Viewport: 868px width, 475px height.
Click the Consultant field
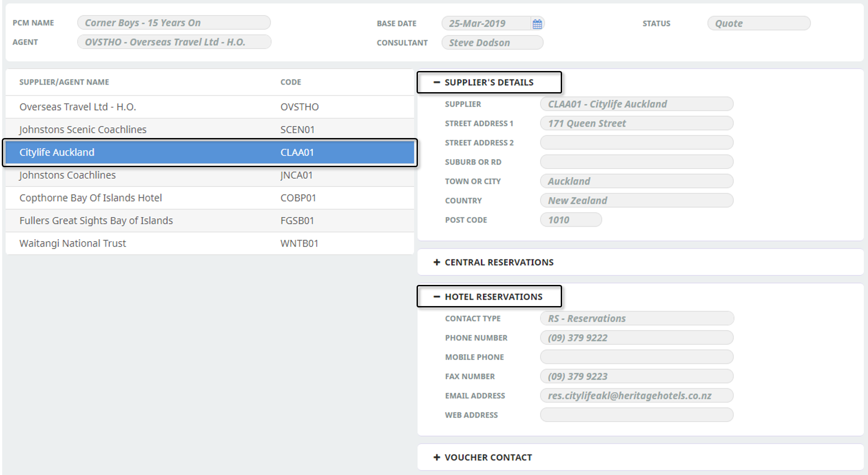point(492,43)
